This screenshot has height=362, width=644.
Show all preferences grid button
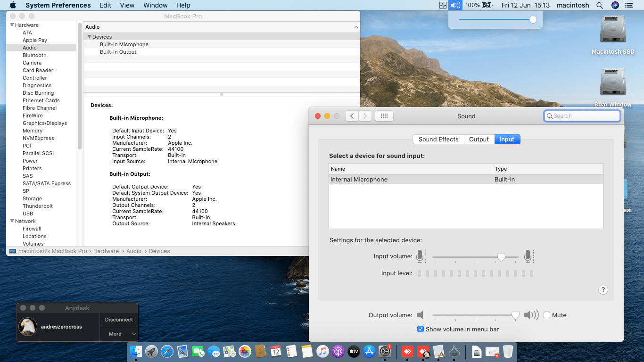[384, 116]
